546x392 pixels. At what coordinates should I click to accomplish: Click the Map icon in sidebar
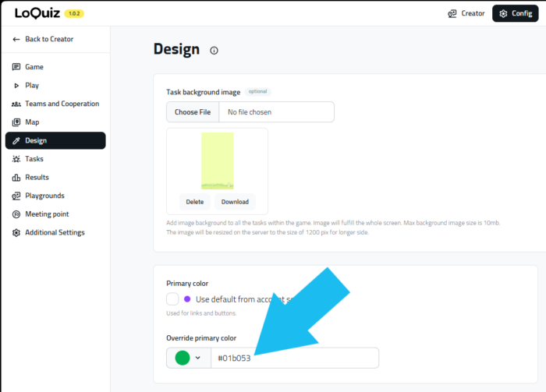click(16, 122)
